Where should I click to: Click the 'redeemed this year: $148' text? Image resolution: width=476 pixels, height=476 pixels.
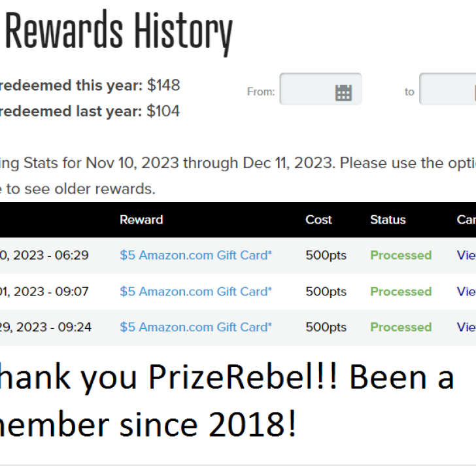point(90,86)
